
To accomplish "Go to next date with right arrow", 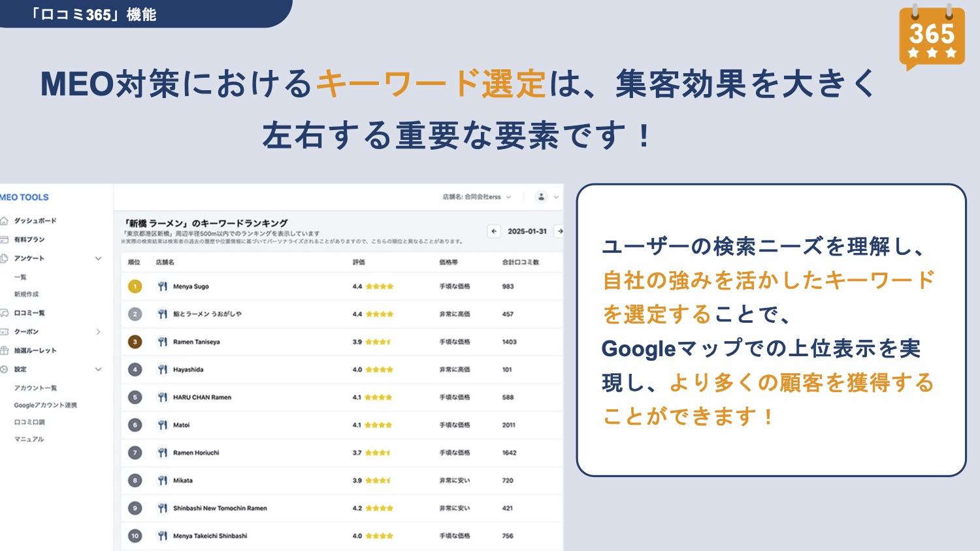I will 559,231.
